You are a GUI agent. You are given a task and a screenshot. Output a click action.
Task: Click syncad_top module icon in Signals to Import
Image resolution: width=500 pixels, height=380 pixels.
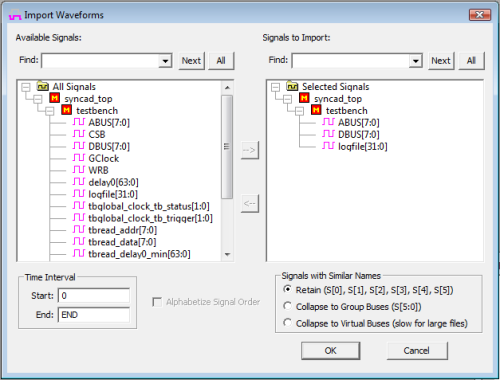pos(304,98)
